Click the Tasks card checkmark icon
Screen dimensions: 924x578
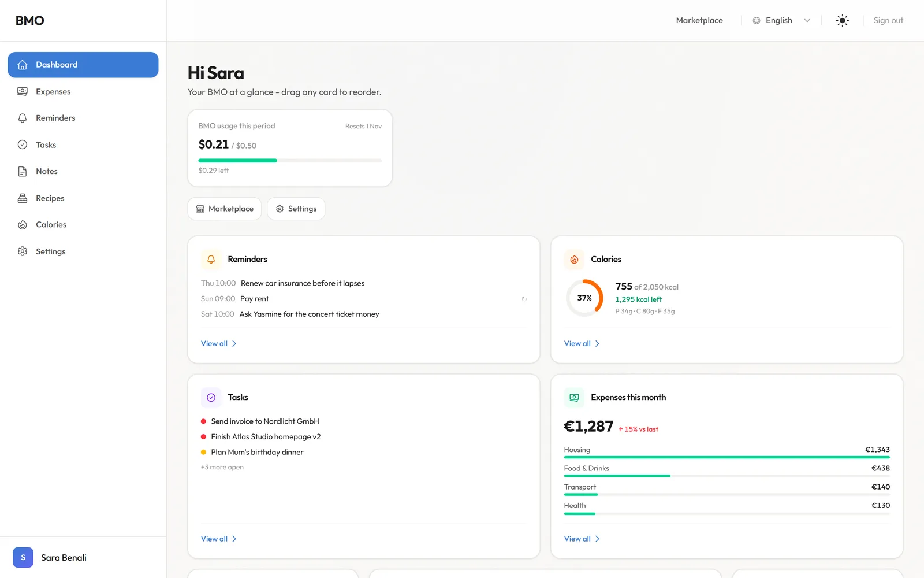tap(211, 398)
